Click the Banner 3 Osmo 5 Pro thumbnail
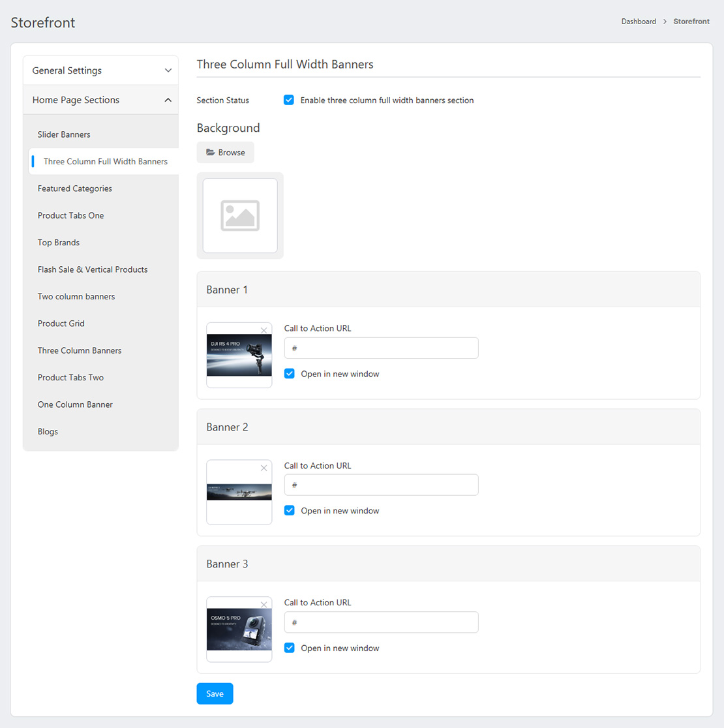Image resolution: width=724 pixels, height=728 pixels. tap(239, 630)
